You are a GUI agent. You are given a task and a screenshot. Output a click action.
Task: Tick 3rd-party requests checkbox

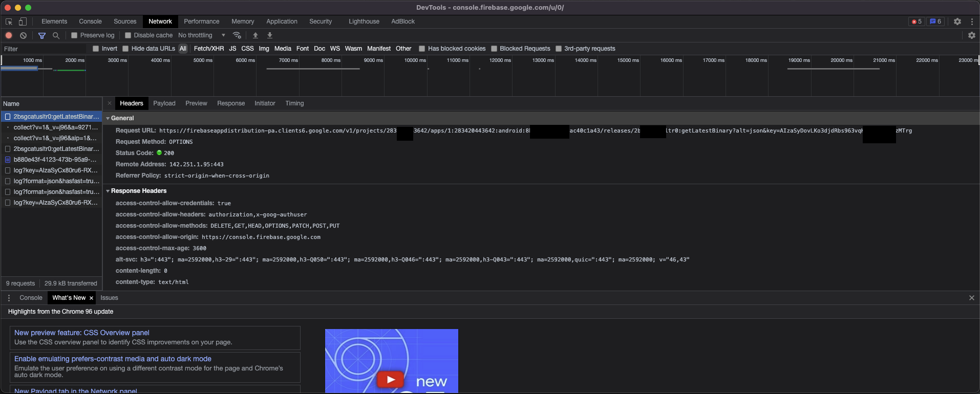(x=559, y=49)
